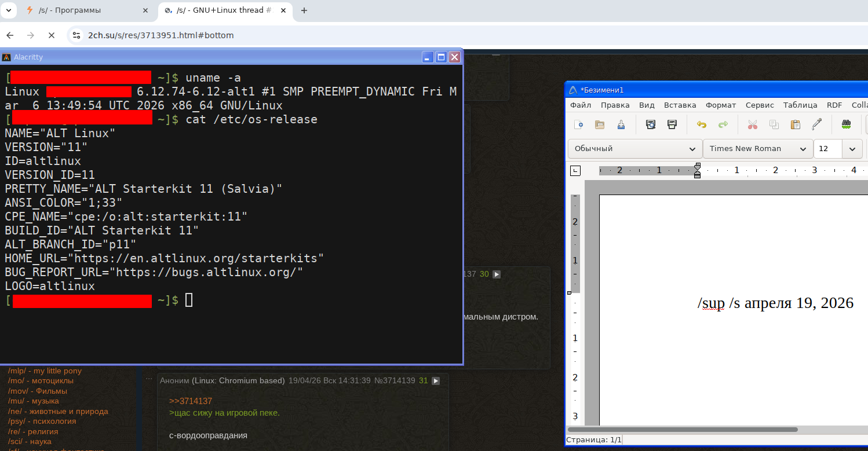Click the Alacritty title bar app icon
The height and width of the screenshot is (451, 868).
point(6,57)
